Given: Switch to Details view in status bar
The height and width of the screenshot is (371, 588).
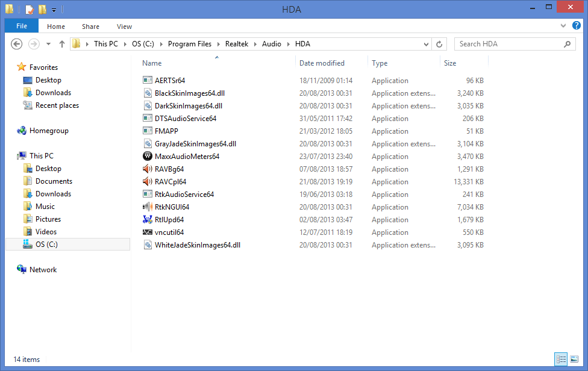Looking at the screenshot, I should (561, 359).
